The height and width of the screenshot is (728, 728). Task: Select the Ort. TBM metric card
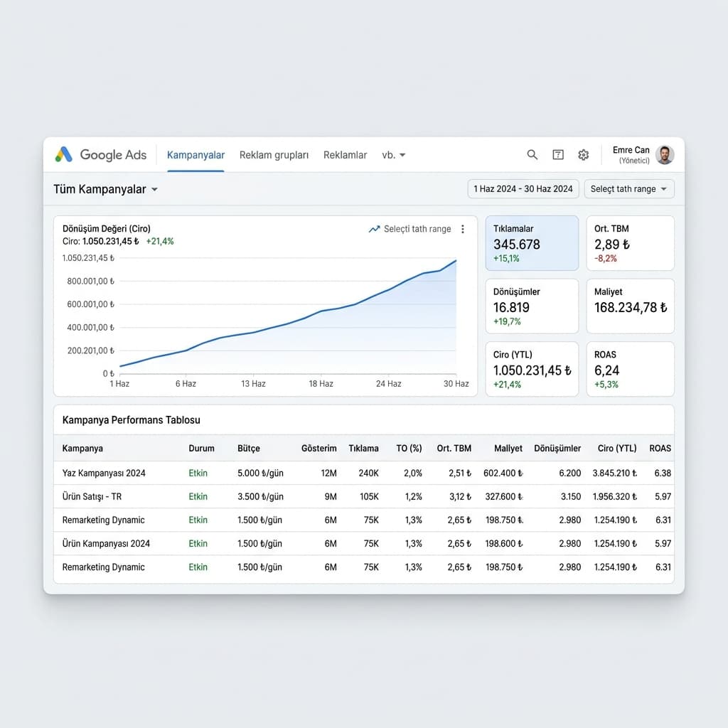point(630,243)
